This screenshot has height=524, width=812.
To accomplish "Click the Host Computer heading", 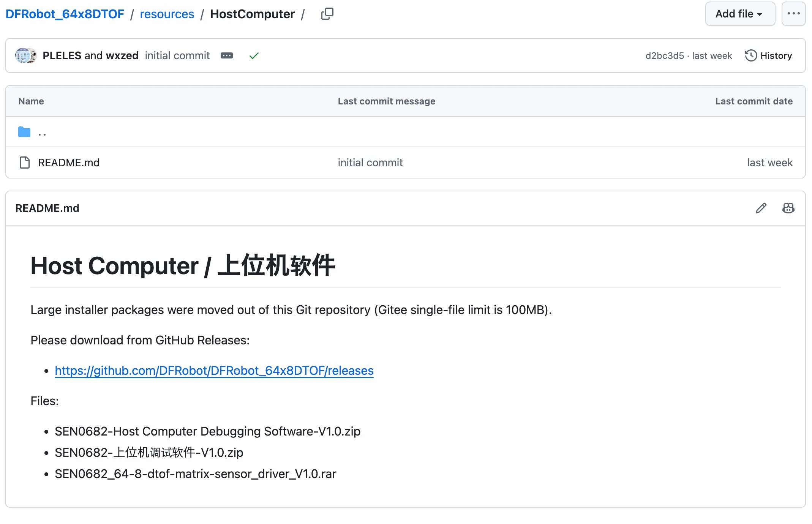I will point(183,265).
